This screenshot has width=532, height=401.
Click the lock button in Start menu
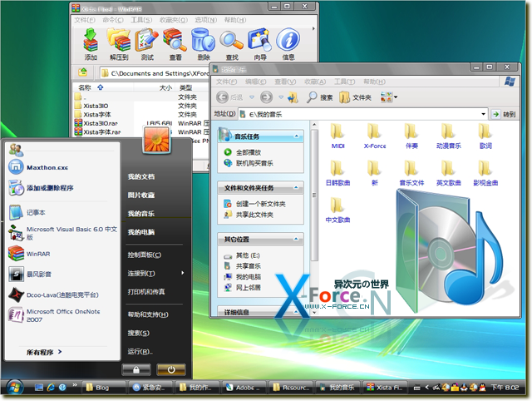pos(136,369)
